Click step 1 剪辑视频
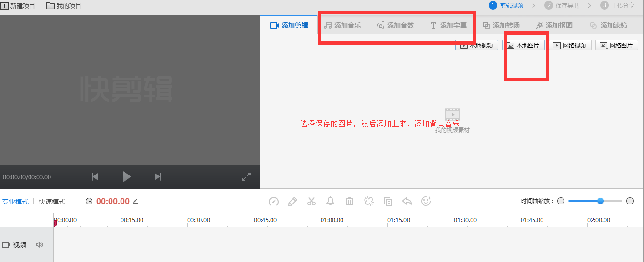 pyautogui.click(x=506, y=5)
